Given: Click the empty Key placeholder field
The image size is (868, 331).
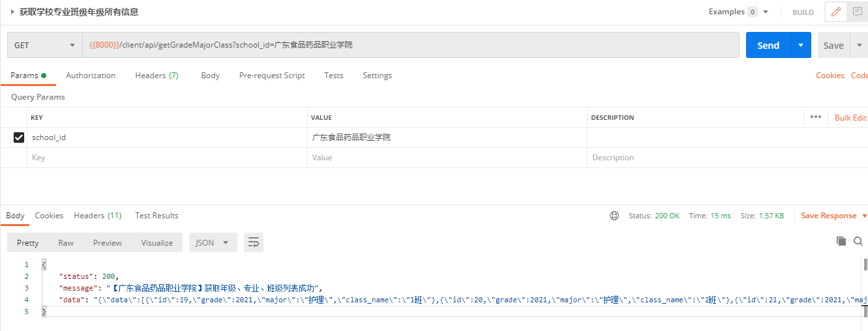Looking at the screenshot, I should (168, 158).
